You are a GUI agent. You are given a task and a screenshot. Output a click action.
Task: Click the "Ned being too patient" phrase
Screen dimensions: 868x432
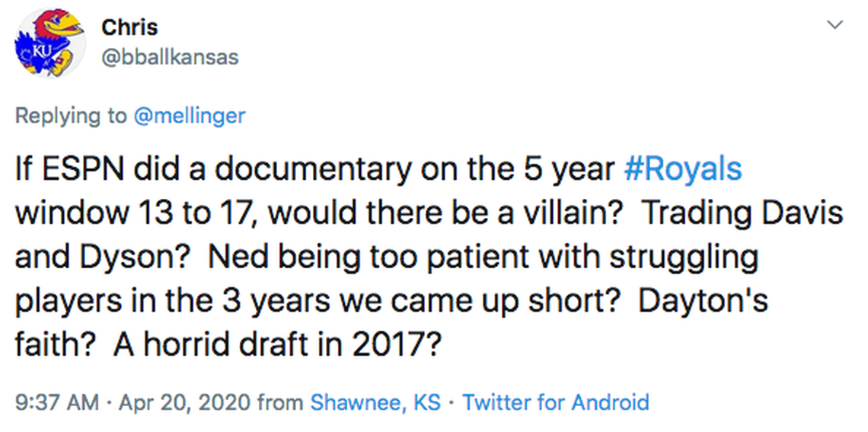pyautogui.click(x=372, y=258)
